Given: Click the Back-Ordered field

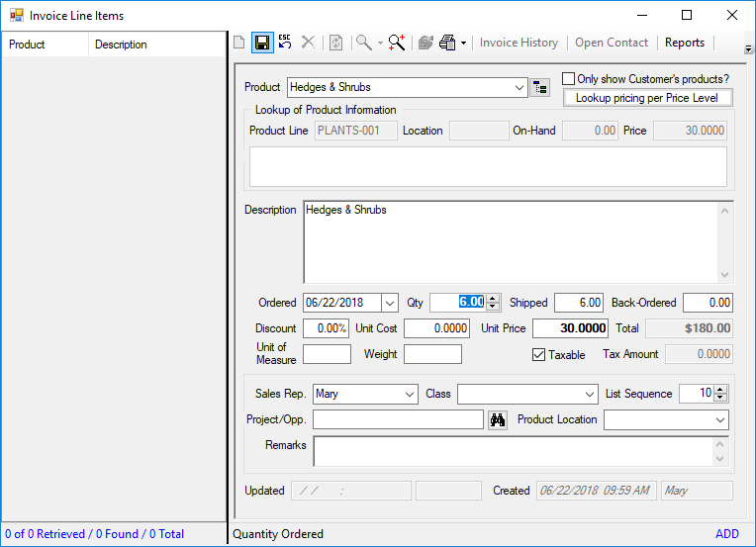Looking at the screenshot, I should coord(708,303).
